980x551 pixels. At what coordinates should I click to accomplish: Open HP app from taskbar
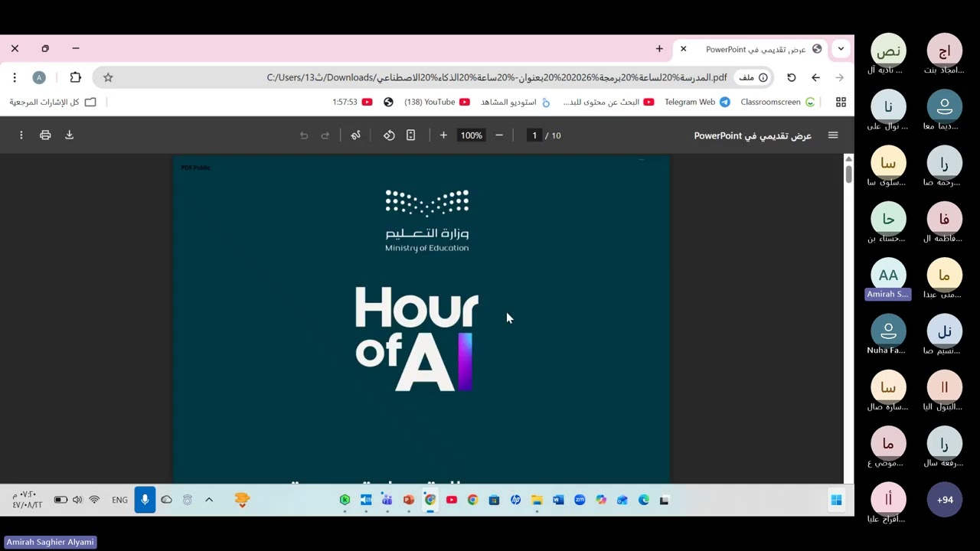coord(515,500)
